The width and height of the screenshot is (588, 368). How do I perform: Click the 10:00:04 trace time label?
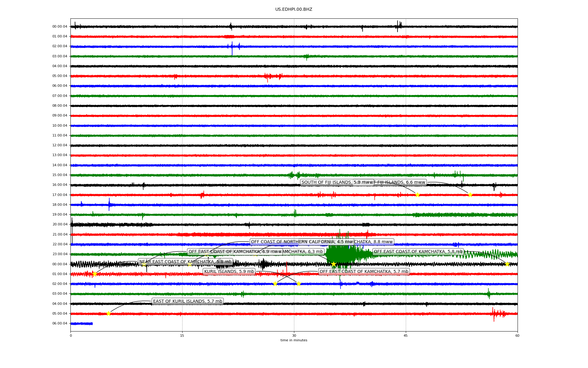[60, 126]
